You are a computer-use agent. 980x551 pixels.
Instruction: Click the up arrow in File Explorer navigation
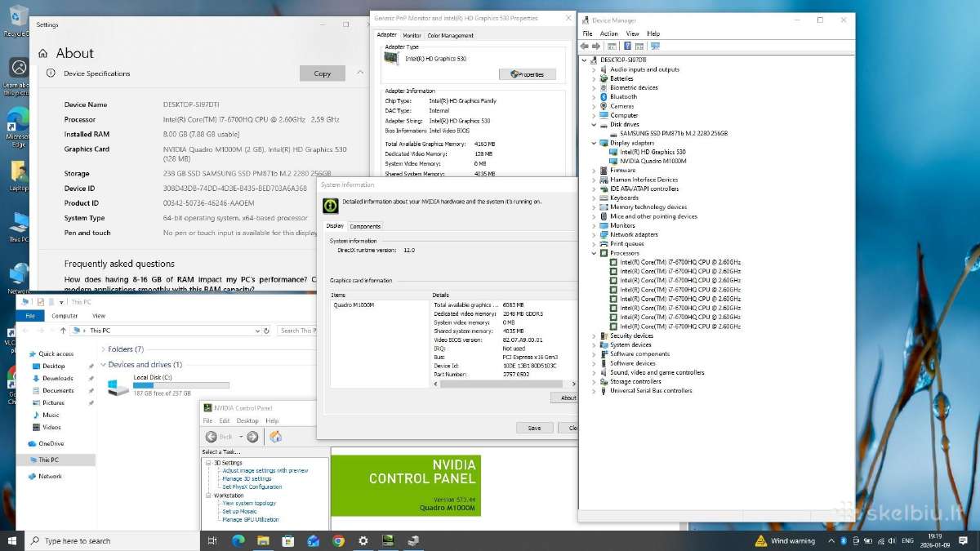[x=63, y=331]
